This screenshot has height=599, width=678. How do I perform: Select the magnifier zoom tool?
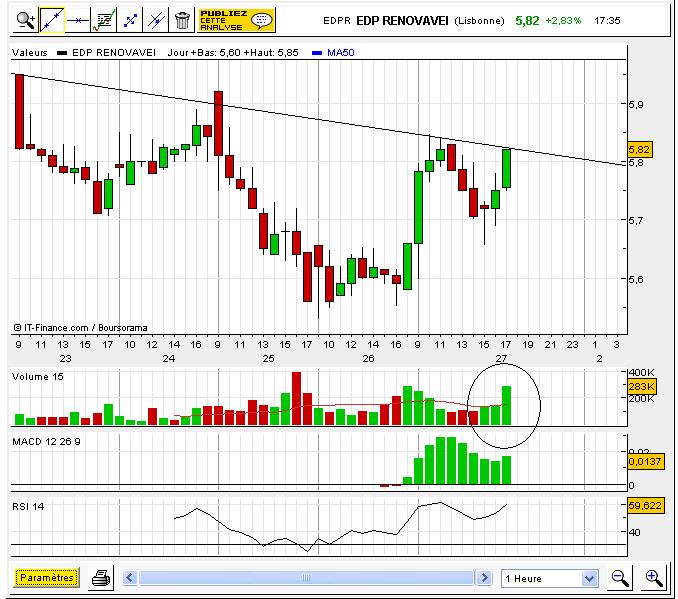click(x=26, y=20)
